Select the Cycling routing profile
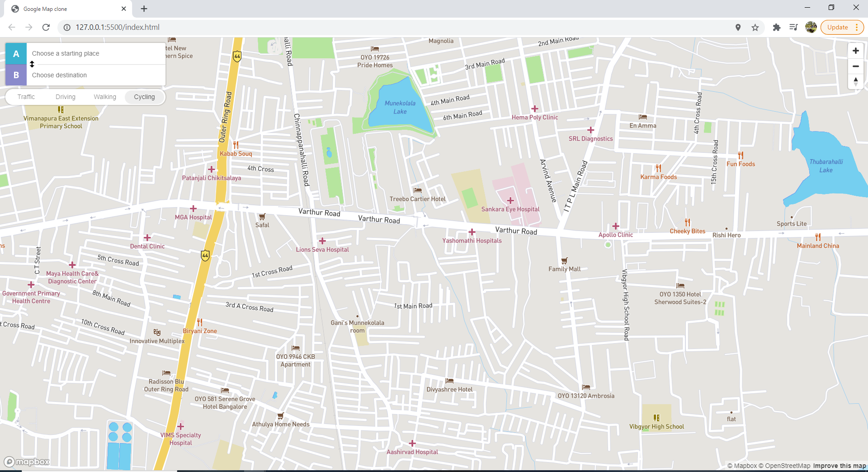Viewport: 868px width, 472px height. coord(144,97)
